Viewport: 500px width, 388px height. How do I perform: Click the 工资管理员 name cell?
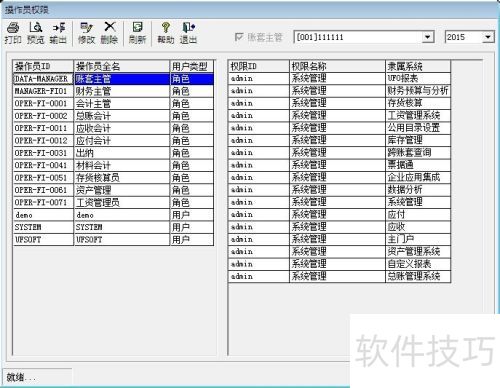point(122,202)
